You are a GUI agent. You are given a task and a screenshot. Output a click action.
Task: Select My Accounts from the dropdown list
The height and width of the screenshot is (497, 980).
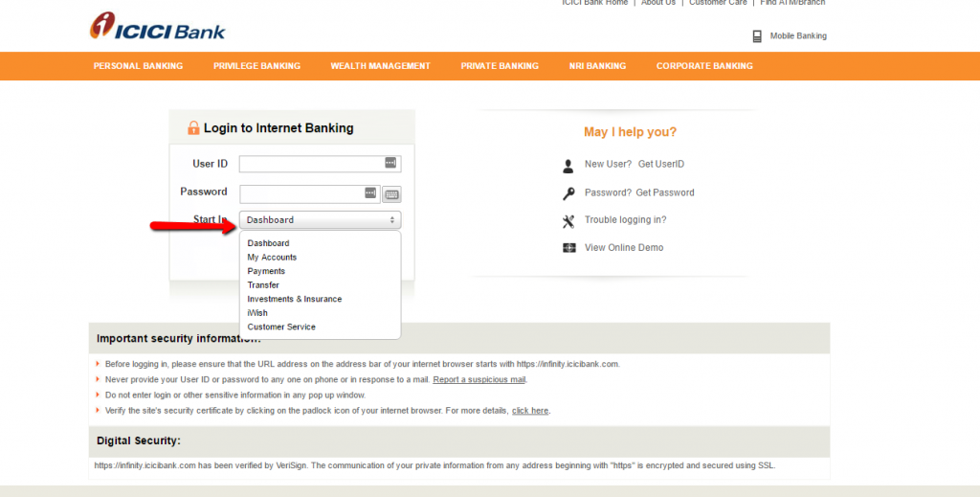tap(272, 257)
